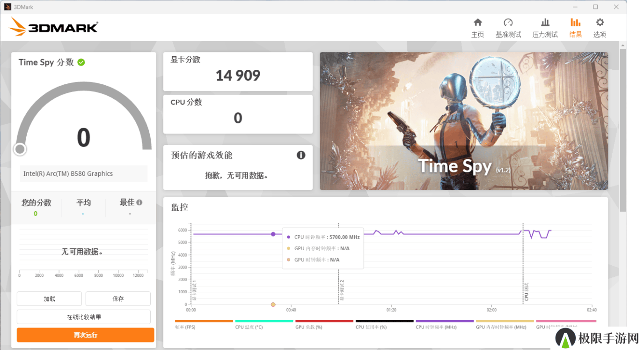Click the green validation checkmark beside Time Spy 分数
The image size is (644, 350).
click(81, 62)
